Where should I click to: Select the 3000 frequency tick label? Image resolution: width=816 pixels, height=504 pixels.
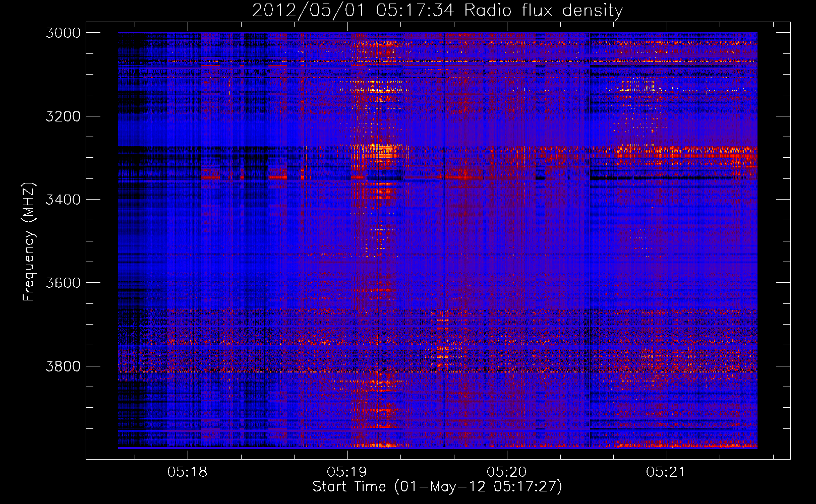63,33
